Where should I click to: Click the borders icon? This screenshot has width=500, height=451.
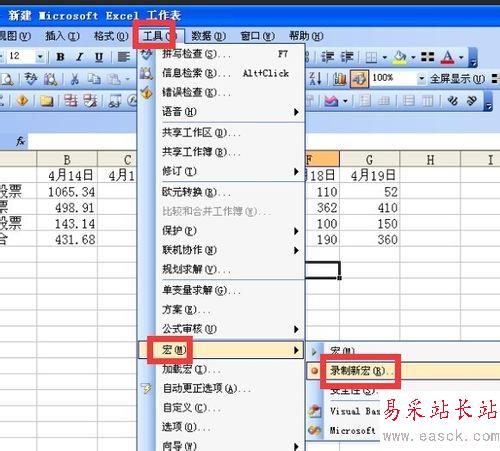(x=371, y=58)
